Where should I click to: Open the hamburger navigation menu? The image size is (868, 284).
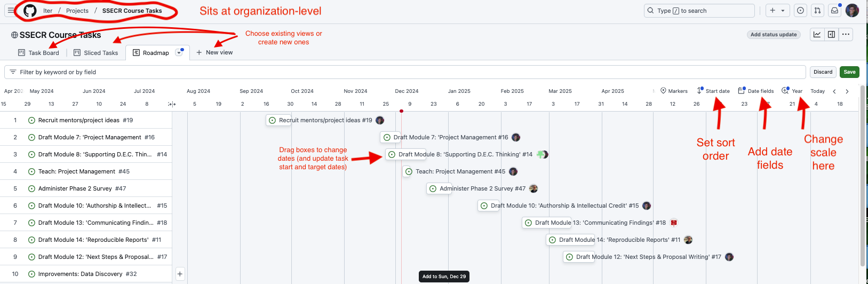click(11, 10)
